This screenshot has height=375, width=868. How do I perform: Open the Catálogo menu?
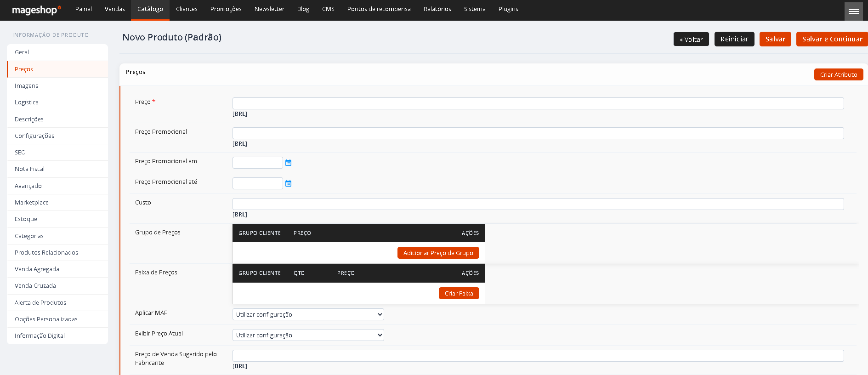(x=150, y=9)
